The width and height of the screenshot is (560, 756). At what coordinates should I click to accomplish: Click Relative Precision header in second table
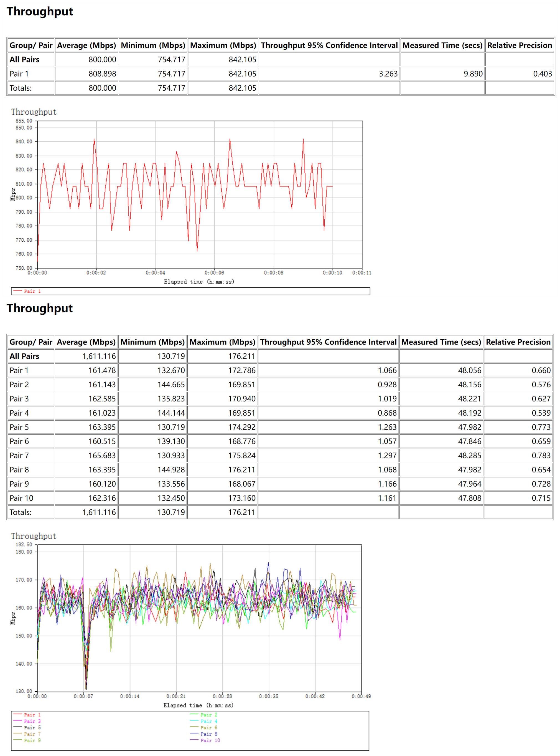coord(518,342)
